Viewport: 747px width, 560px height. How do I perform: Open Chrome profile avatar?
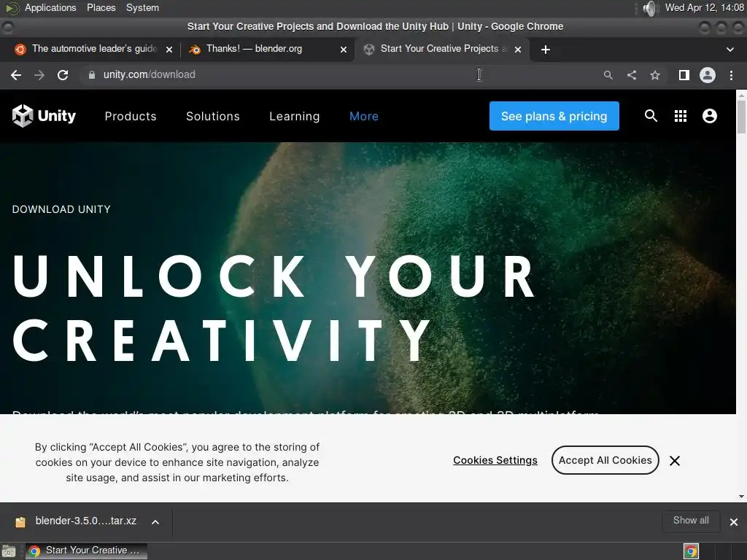[708, 75]
